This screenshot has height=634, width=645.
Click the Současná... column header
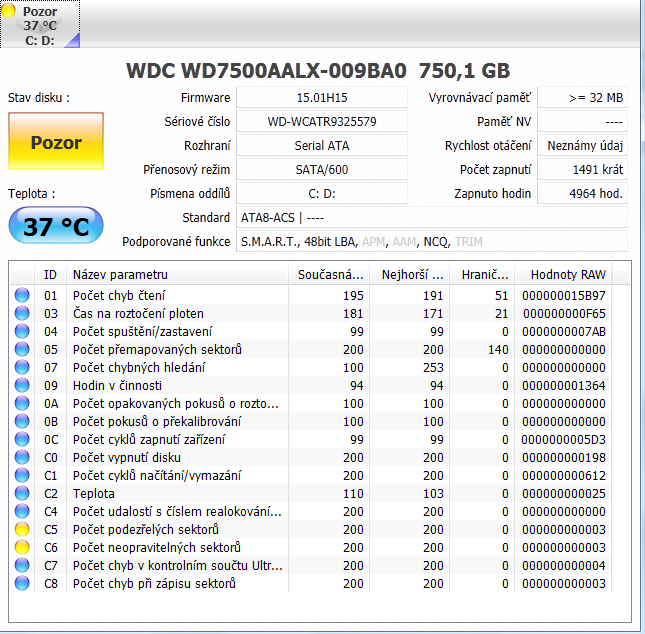coord(329,274)
